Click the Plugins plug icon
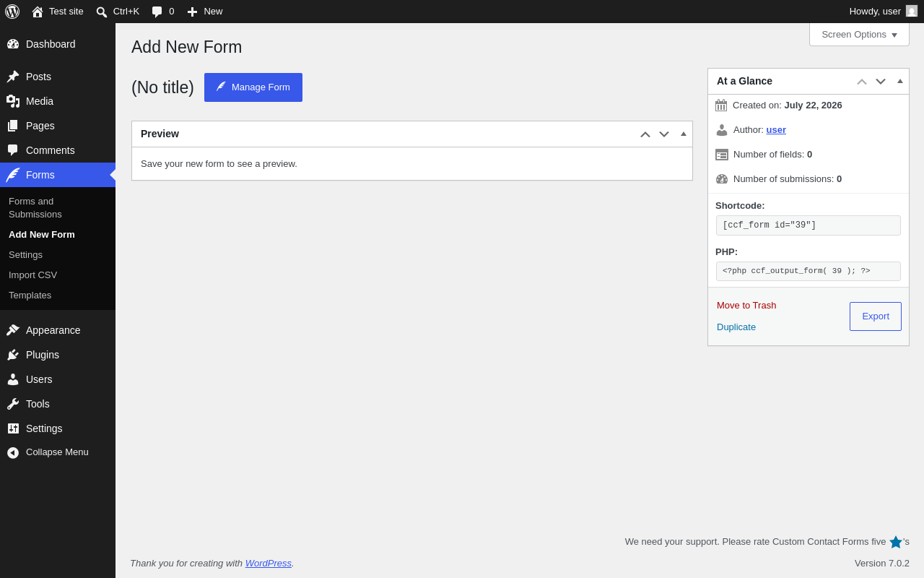The height and width of the screenshot is (578, 924). pyautogui.click(x=13, y=355)
